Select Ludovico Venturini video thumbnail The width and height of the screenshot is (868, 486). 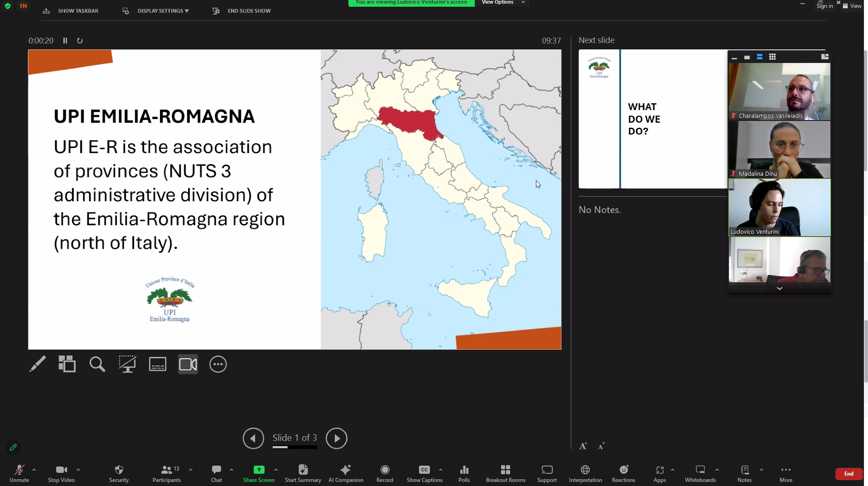pos(779,207)
